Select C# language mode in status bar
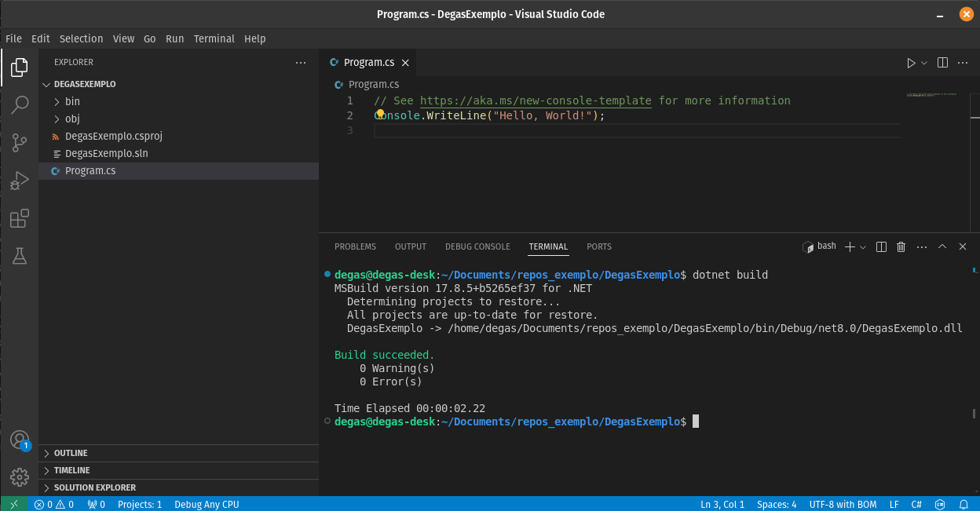 pyautogui.click(x=916, y=504)
